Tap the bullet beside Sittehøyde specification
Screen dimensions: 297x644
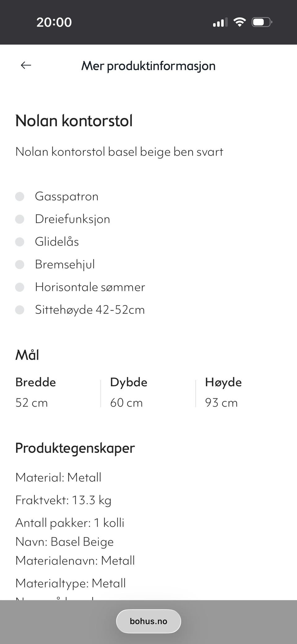click(20, 310)
